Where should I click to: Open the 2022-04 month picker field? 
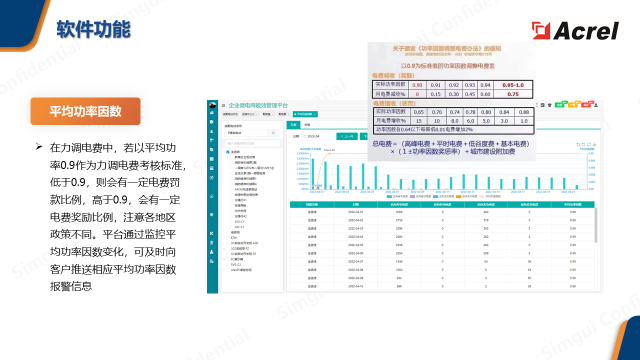tap(318, 136)
